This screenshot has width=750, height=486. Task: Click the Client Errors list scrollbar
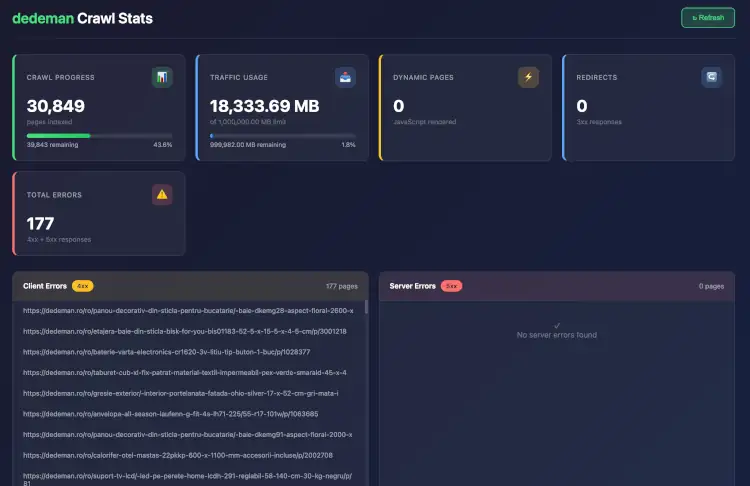[366, 307]
